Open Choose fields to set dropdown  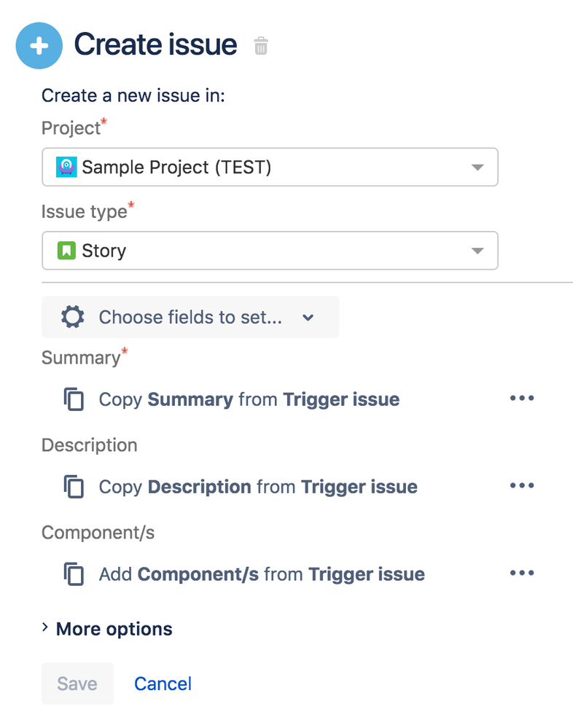point(190,317)
